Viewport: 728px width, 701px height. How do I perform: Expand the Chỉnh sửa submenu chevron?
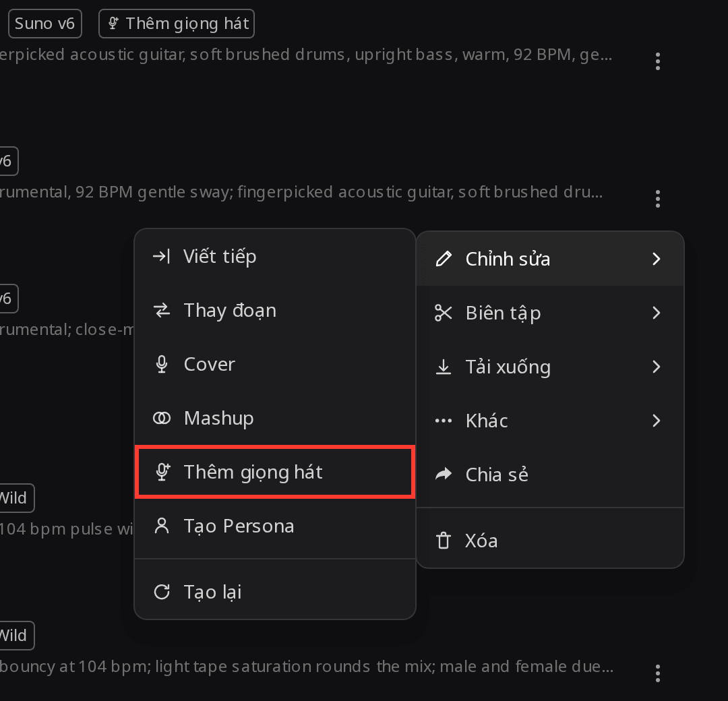656,259
